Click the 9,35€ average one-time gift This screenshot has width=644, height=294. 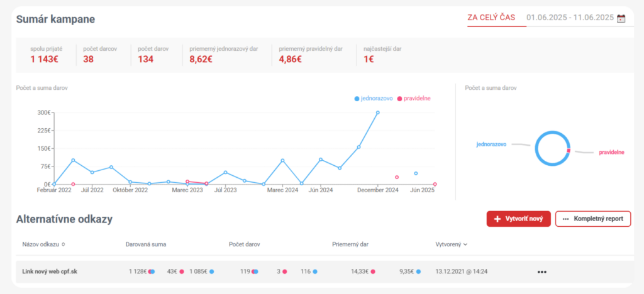[x=406, y=271]
